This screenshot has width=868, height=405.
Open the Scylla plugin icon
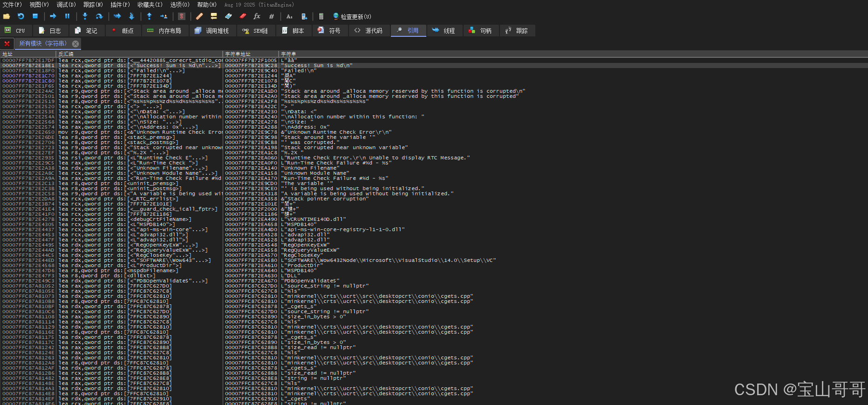(182, 16)
